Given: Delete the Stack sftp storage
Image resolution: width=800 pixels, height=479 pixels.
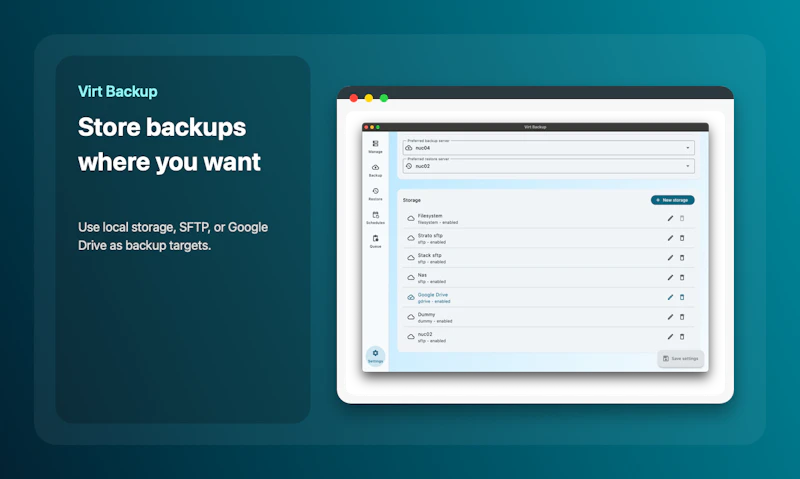Looking at the screenshot, I should (x=682, y=258).
